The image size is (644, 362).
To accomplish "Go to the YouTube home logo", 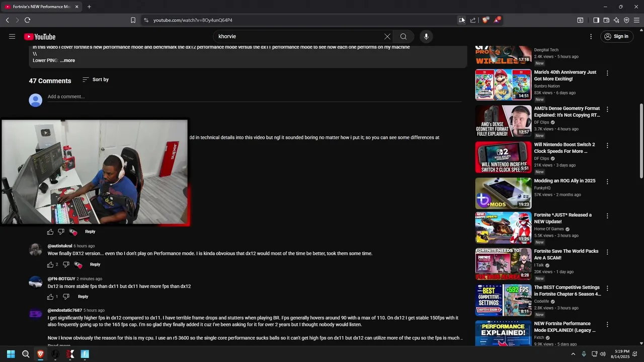I will (39, 37).
